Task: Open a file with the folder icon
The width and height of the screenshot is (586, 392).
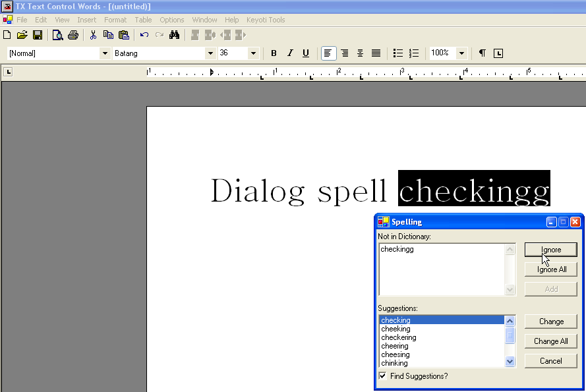Action: [22, 35]
